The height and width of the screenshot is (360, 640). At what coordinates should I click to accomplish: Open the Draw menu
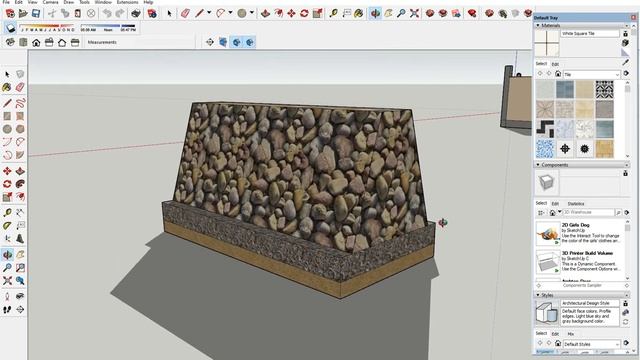tap(69, 2)
